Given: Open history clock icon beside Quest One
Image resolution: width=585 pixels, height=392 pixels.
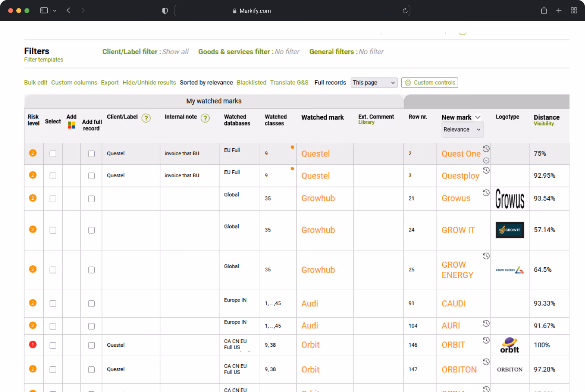Looking at the screenshot, I should point(486,149).
